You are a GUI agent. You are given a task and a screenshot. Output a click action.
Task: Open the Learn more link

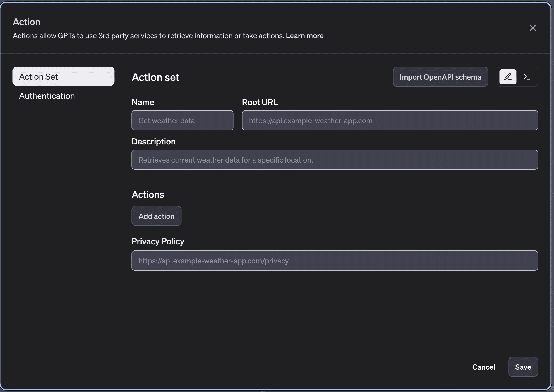click(x=305, y=36)
